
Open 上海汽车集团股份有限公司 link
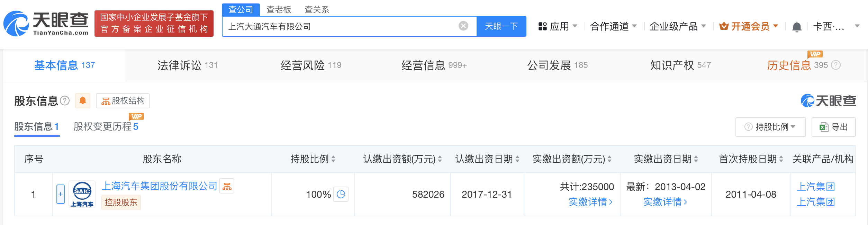click(159, 186)
